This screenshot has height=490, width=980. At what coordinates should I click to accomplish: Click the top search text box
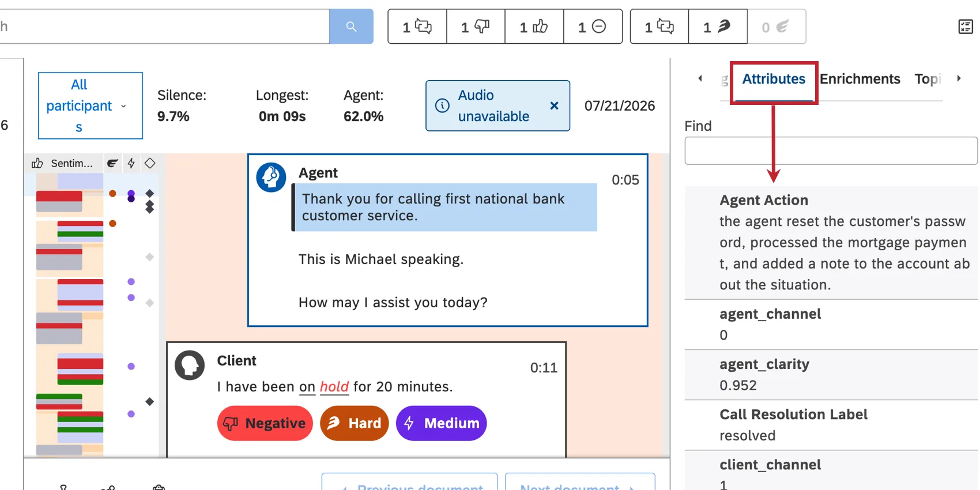point(164,27)
